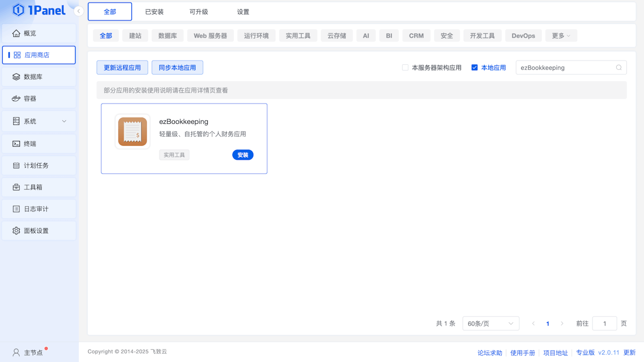Open 工具箱 via the toolbox icon
Viewport: 644px width, 362px height.
click(x=16, y=187)
